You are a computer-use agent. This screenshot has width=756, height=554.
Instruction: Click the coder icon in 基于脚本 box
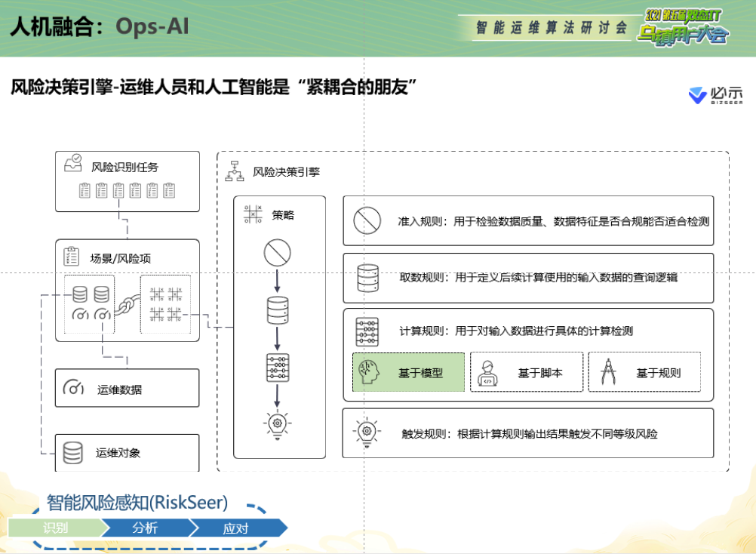tap(489, 373)
